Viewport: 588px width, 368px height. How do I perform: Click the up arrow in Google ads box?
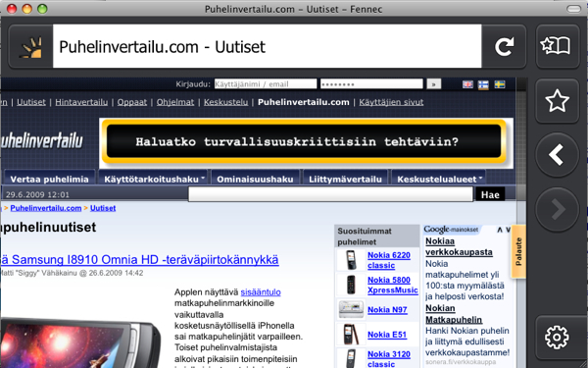500,230
